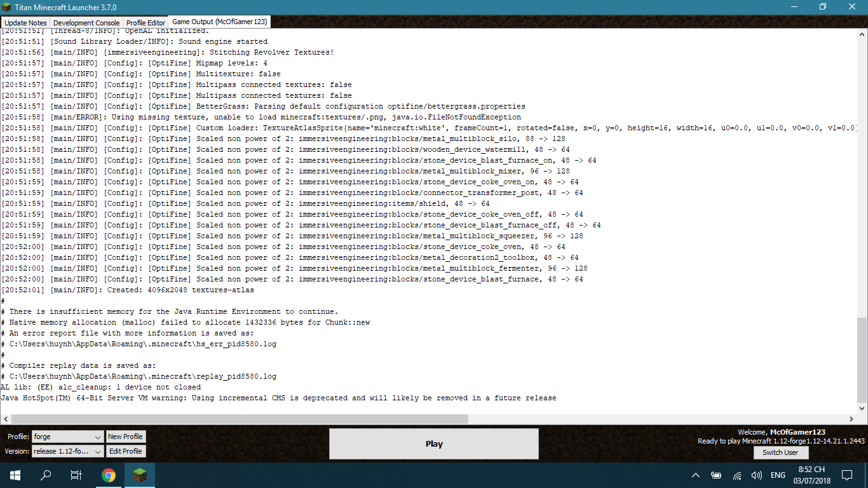Screen dimensions: 868x488
Task: Open the Windows Start menu
Action: click(15, 475)
